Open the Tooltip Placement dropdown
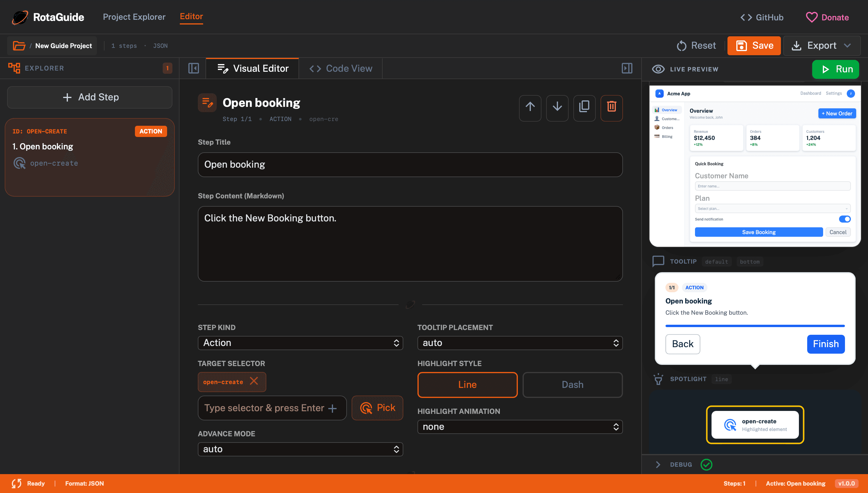Image resolution: width=868 pixels, height=493 pixels. (520, 343)
